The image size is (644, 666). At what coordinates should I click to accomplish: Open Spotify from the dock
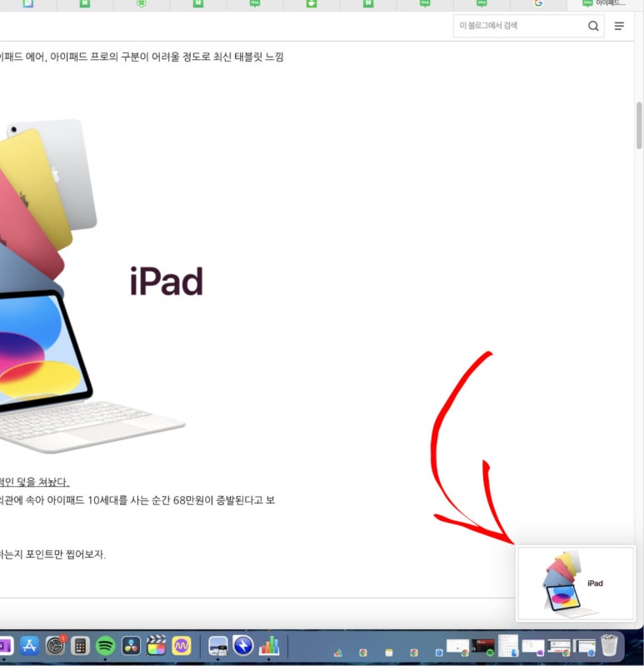[x=105, y=646]
